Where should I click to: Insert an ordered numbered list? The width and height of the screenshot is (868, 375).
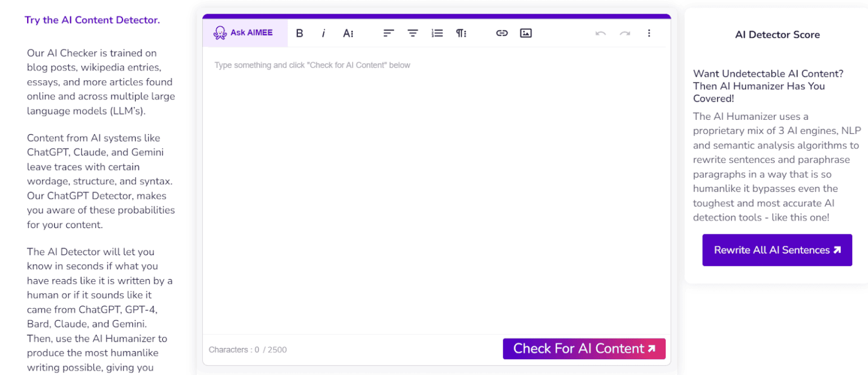click(437, 33)
